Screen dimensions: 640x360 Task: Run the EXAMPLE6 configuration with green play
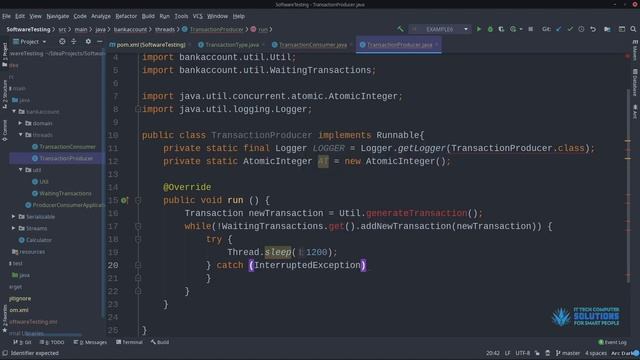[478, 29]
